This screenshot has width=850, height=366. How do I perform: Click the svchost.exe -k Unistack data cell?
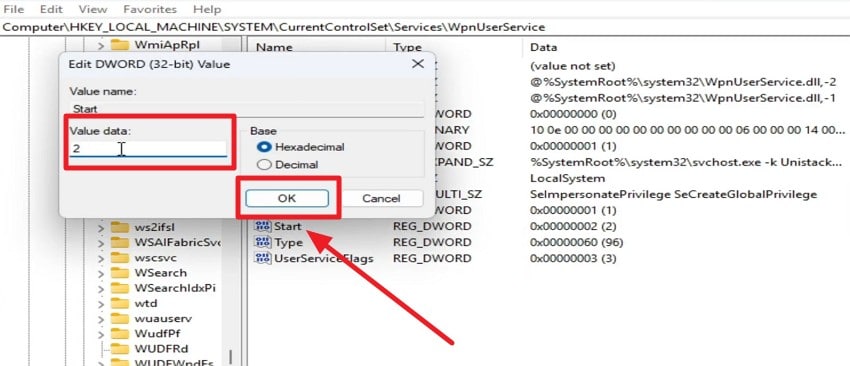tap(687, 162)
